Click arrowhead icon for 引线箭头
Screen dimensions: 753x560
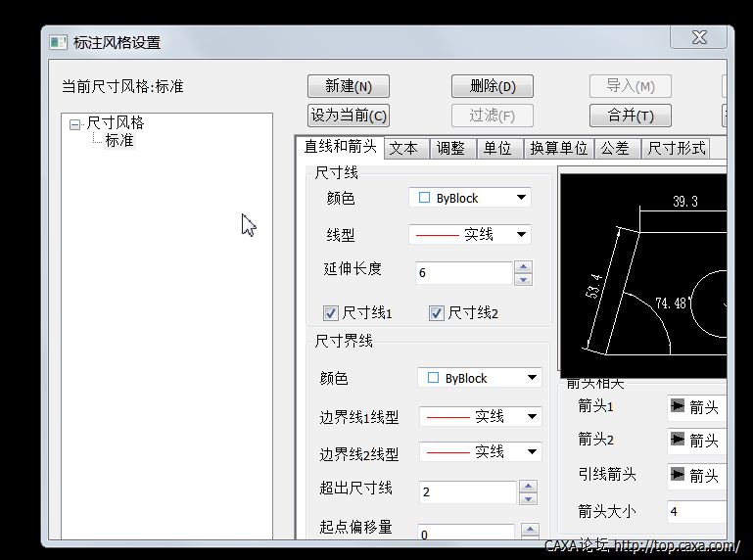(x=678, y=475)
